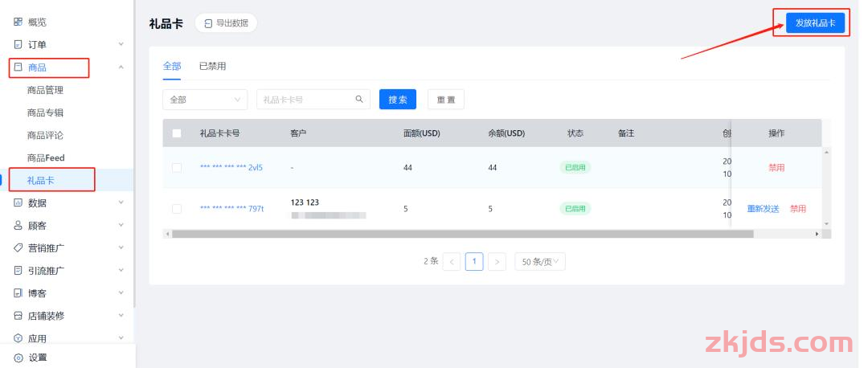Expand the Data (数据) menu chevron

[x=121, y=202]
